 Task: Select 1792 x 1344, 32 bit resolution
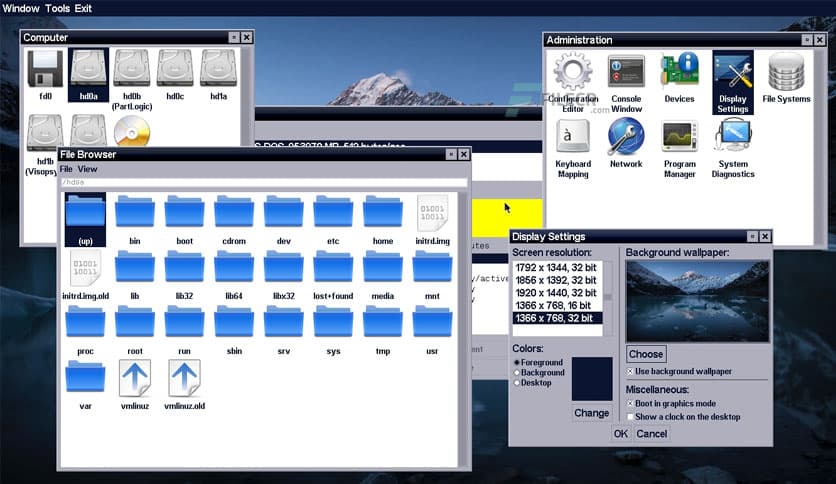pos(556,268)
